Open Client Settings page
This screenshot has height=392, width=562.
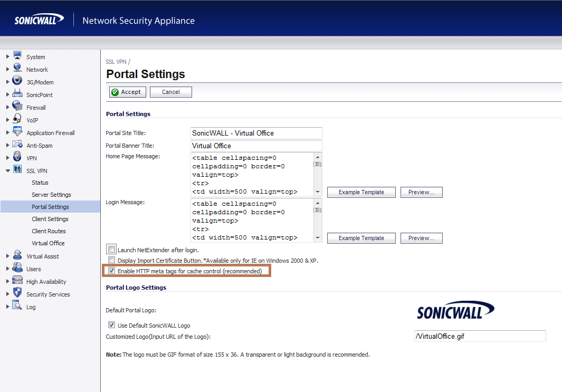50,219
